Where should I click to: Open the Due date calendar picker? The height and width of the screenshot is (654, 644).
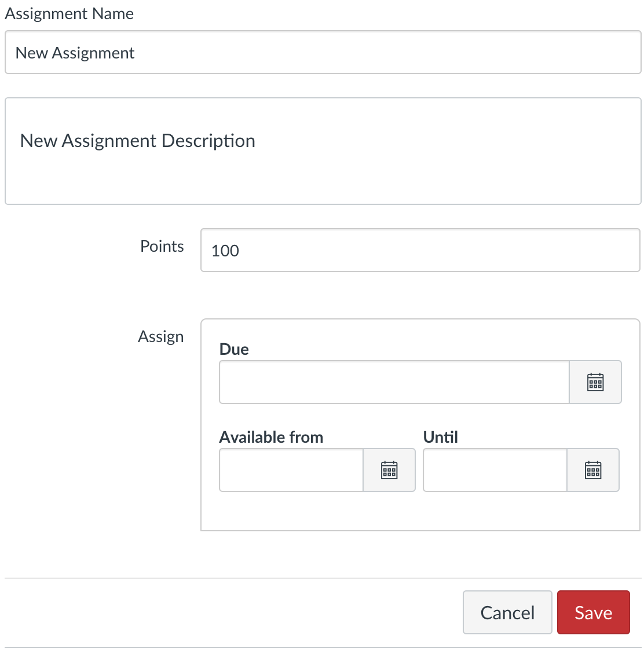595,382
